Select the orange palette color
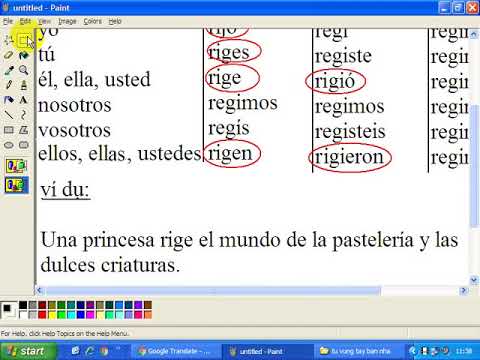This screenshot has height=360, width=480. (x=148, y=314)
